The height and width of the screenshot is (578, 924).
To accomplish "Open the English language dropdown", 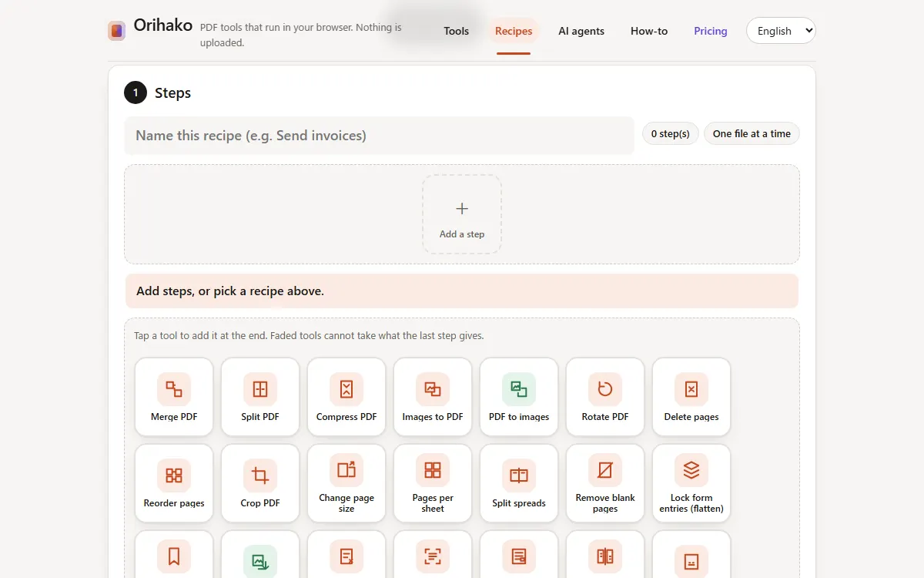I will (781, 31).
